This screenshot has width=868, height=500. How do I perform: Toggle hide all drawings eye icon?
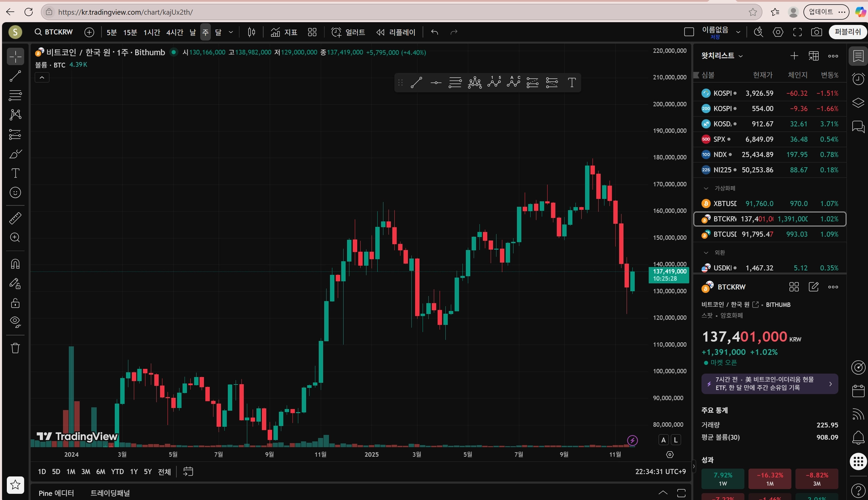pyautogui.click(x=15, y=322)
